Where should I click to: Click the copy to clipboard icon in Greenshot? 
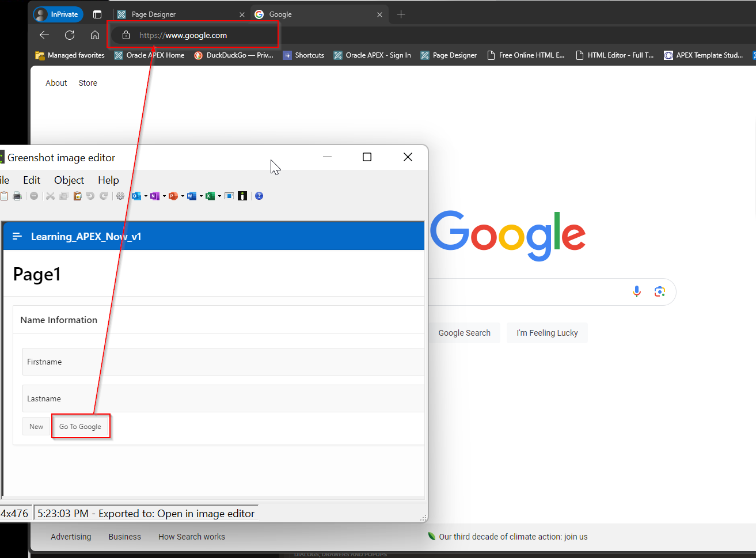click(3, 196)
